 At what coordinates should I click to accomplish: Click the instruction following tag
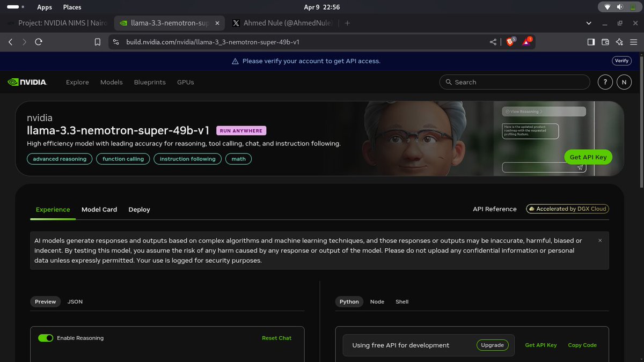click(187, 159)
